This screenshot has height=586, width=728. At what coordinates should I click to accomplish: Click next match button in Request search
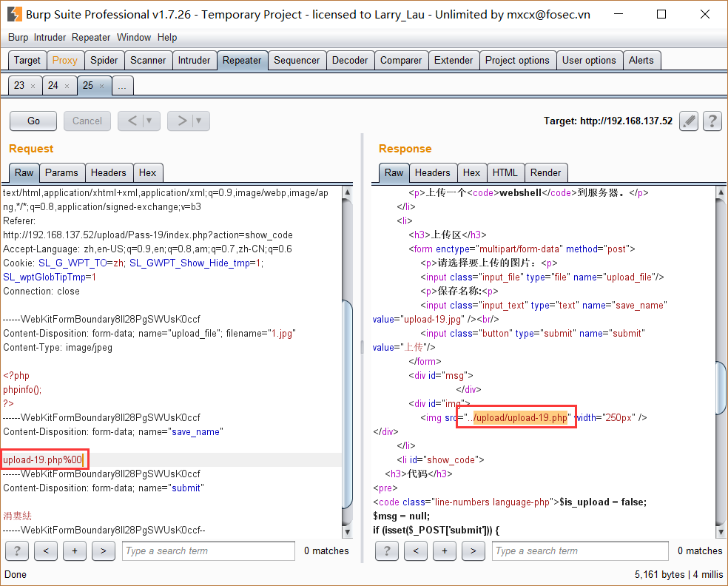(104, 551)
